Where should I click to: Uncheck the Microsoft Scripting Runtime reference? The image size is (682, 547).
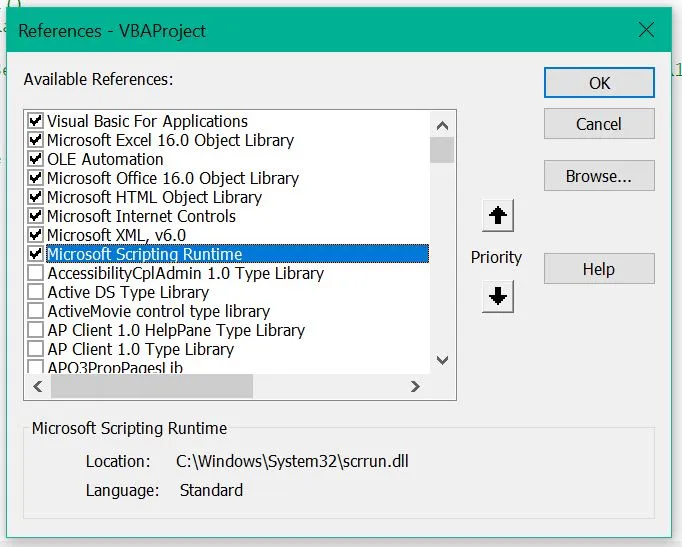pos(36,254)
